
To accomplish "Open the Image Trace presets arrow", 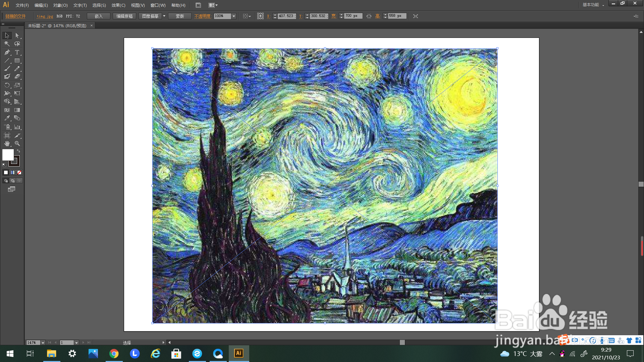I will 164,16.
